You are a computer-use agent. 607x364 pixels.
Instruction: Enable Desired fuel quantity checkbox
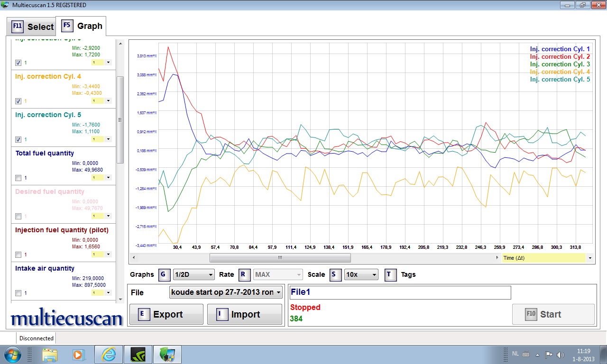18,216
